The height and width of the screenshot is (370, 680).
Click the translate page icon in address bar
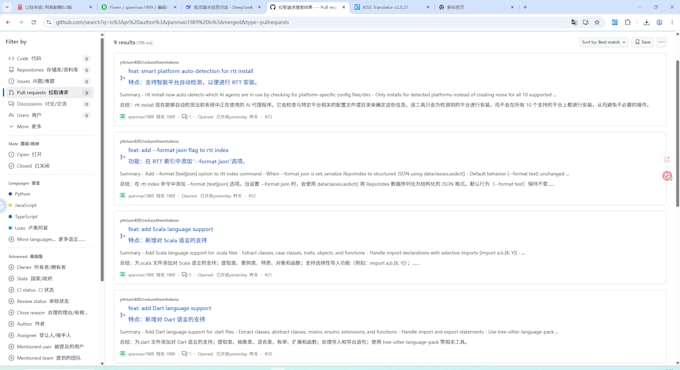pos(574,22)
